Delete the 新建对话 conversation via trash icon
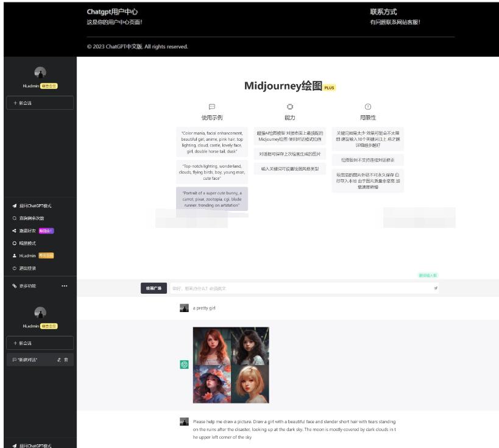 click(66, 360)
